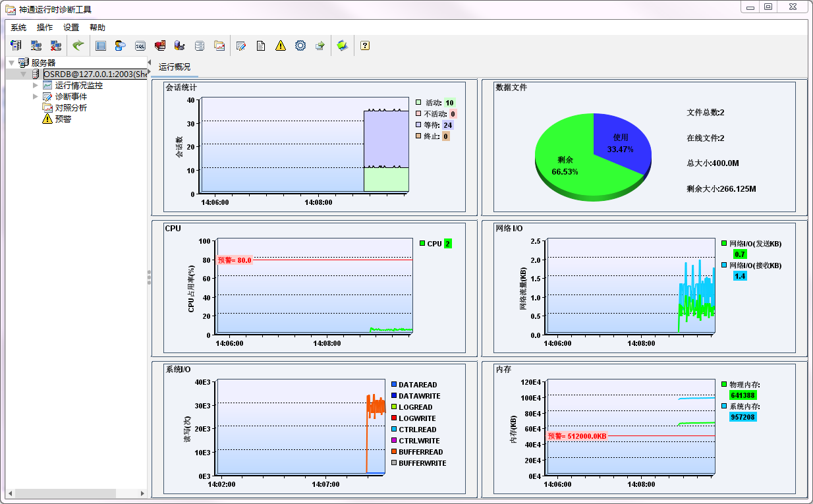This screenshot has width=813, height=504.
Task: Expand the 诊断事件 tree node
Action: [x=36, y=96]
